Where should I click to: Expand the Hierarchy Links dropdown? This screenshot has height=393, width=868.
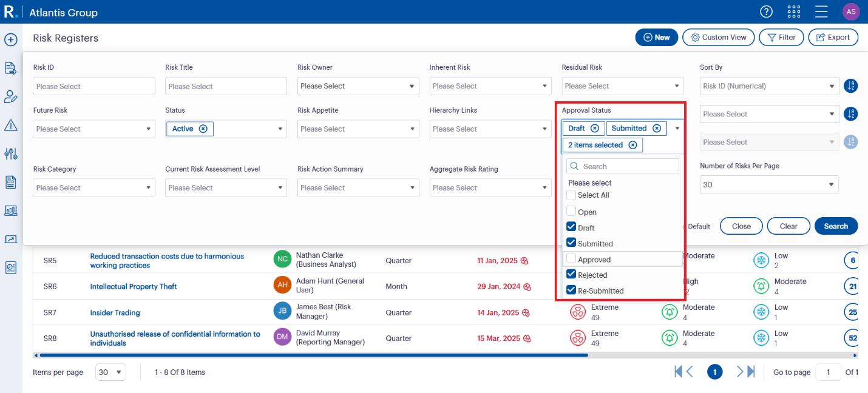(490, 129)
